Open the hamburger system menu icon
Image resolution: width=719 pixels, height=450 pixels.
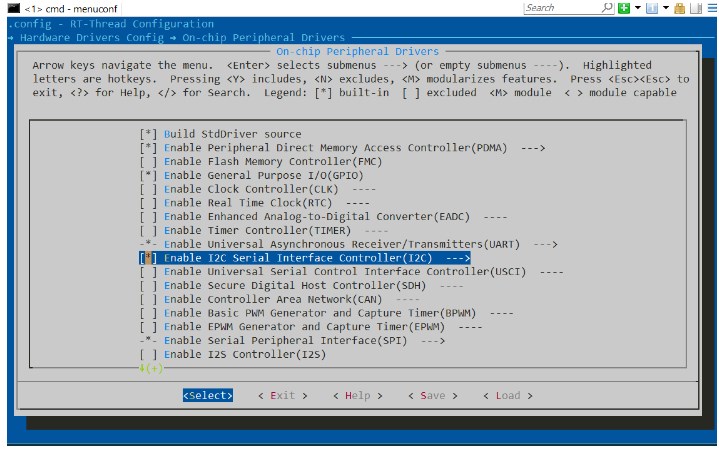[712, 8]
